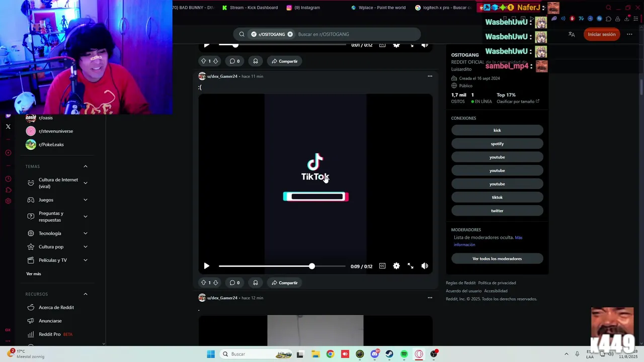
Task: Switch to the BAD BUNNY tab
Action: coord(194,8)
